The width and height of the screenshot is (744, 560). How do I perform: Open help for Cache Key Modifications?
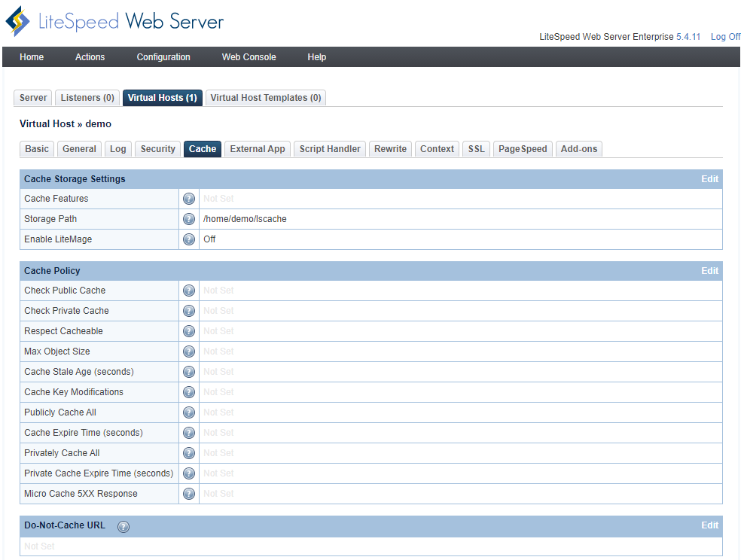point(189,393)
